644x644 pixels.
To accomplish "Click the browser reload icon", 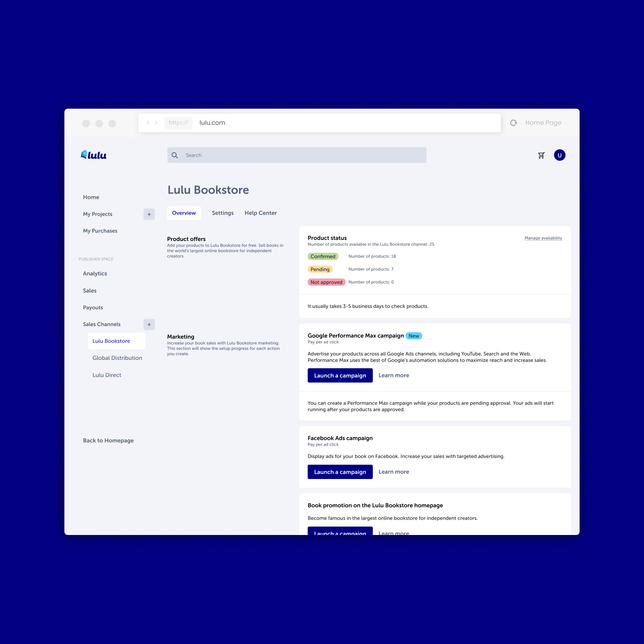I will [514, 123].
